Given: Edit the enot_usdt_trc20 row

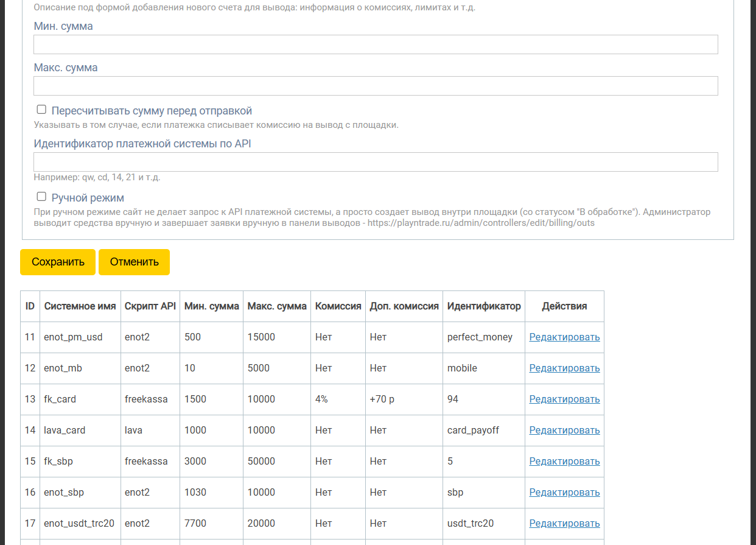Looking at the screenshot, I should pos(564,524).
